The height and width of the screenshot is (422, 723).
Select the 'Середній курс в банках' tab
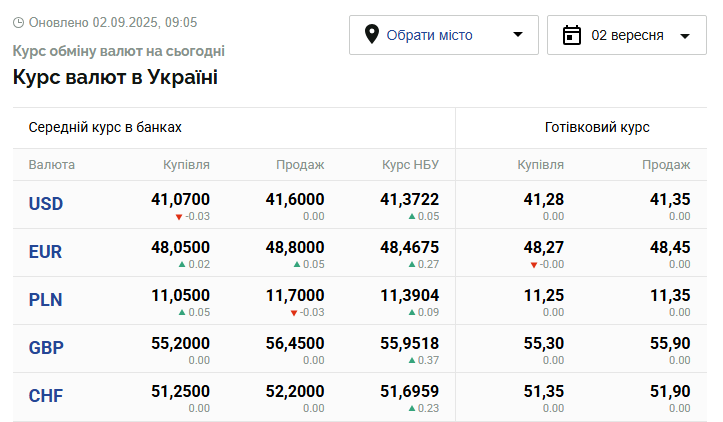click(x=105, y=128)
